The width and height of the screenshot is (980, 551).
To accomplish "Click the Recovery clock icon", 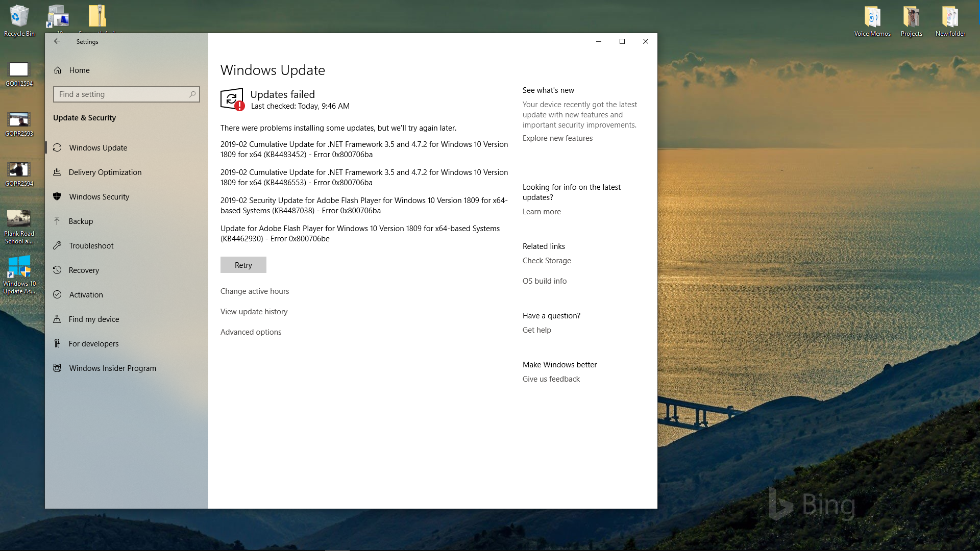I will coord(57,270).
